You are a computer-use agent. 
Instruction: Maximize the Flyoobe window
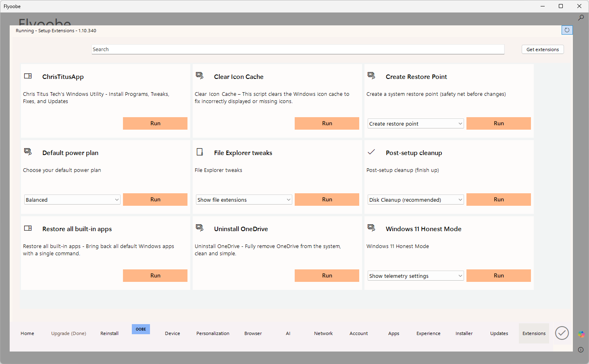(561, 6)
